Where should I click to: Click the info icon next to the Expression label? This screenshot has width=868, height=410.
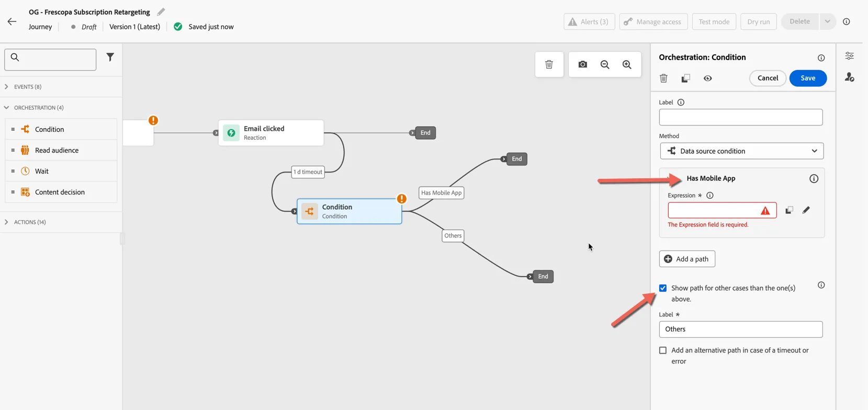click(x=709, y=196)
